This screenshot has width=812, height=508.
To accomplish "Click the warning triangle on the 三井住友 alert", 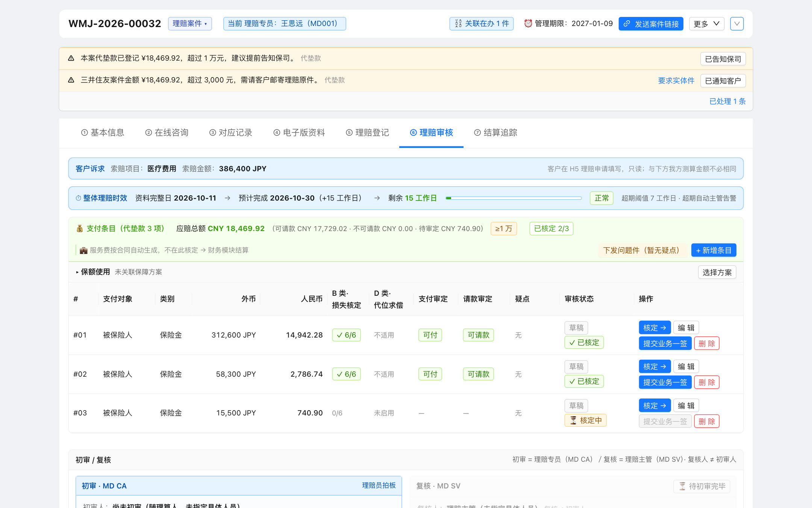I will pos(71,80).
